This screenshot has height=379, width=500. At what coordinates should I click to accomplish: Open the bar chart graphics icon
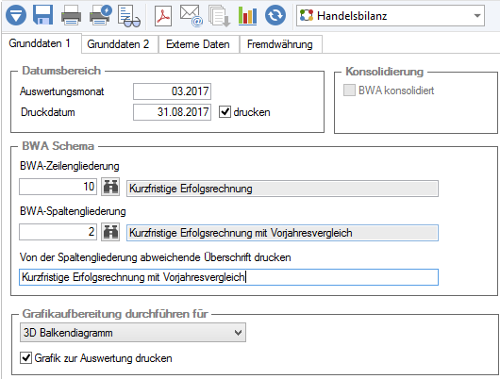point(247,16)
